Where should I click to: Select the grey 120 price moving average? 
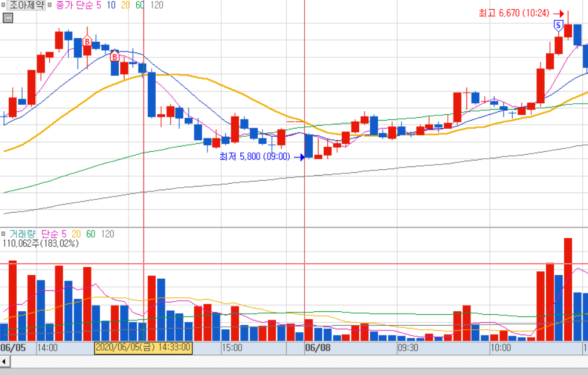[x=157, y=5]
